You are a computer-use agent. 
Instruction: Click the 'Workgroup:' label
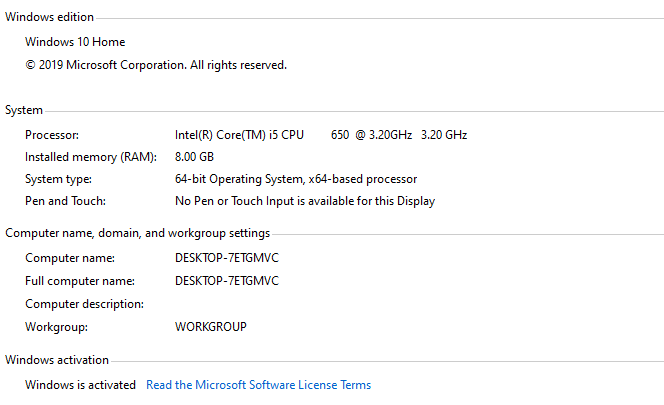click(x=56, y=327)
